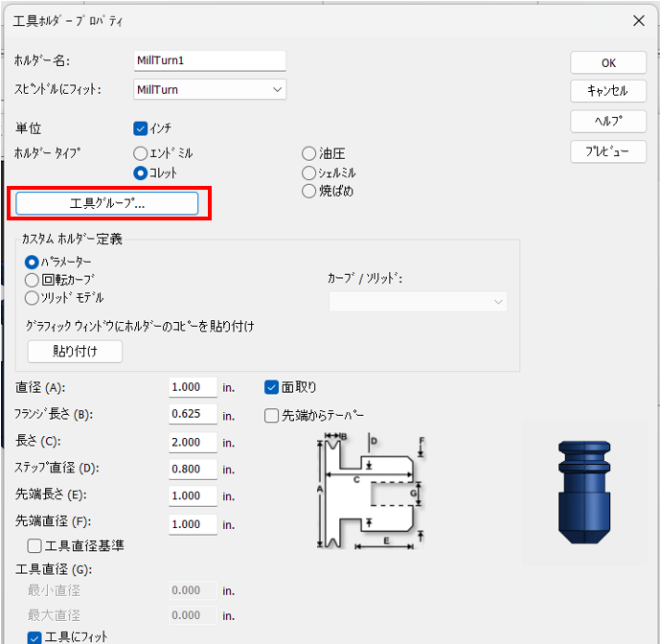Click the カーブ / ソリッド: label
The image size is (660, 644).
(x=365, y=279)
